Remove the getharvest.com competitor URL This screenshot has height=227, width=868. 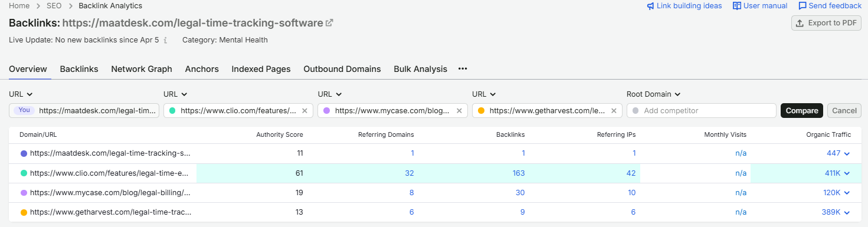tap(614, 111)
